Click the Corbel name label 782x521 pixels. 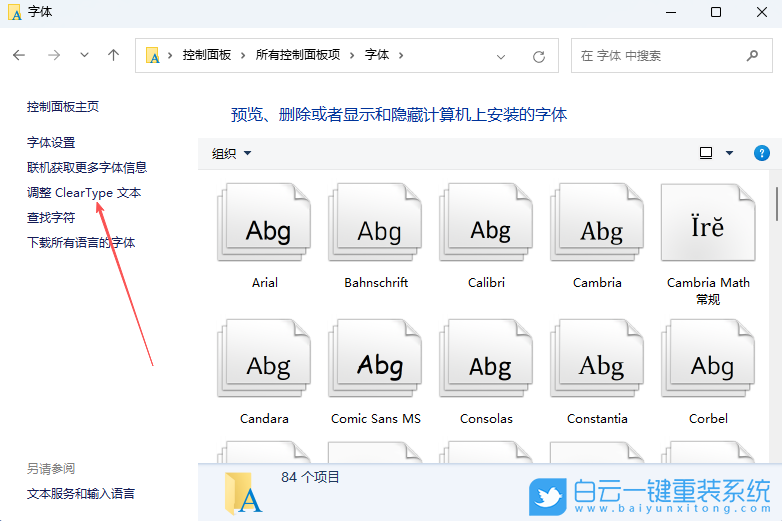(708, 419)
